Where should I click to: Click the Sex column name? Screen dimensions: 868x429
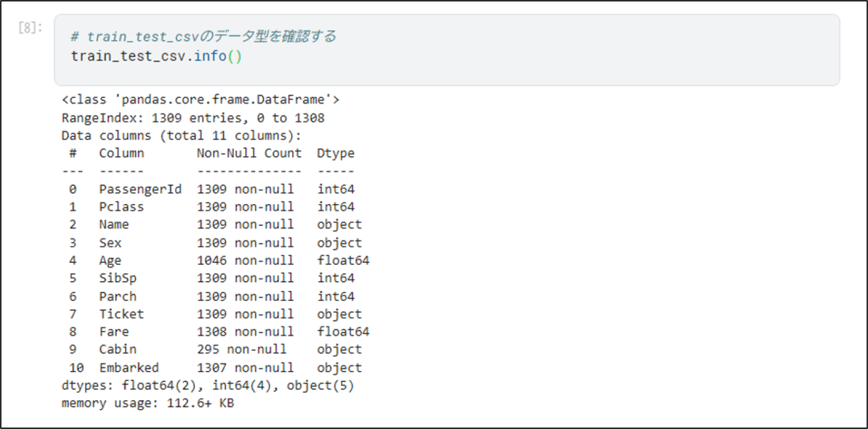coord(111,243)
